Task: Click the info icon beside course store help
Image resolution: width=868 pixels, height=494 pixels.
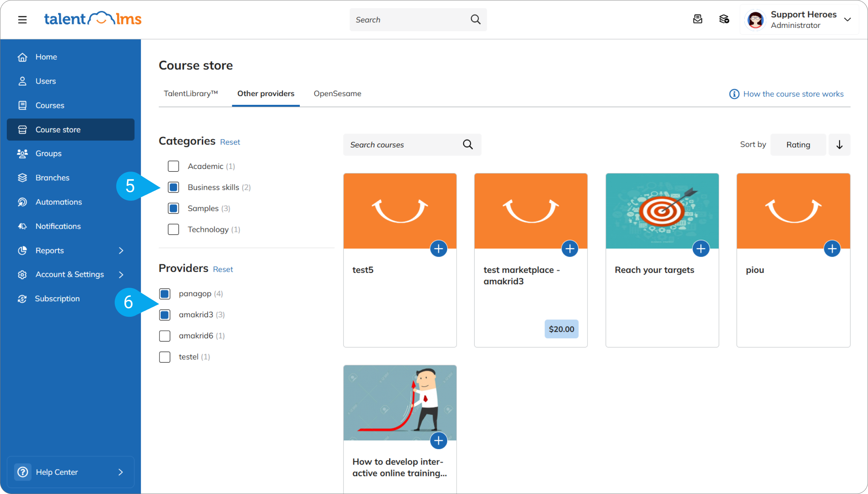Action: pos(734,94)
